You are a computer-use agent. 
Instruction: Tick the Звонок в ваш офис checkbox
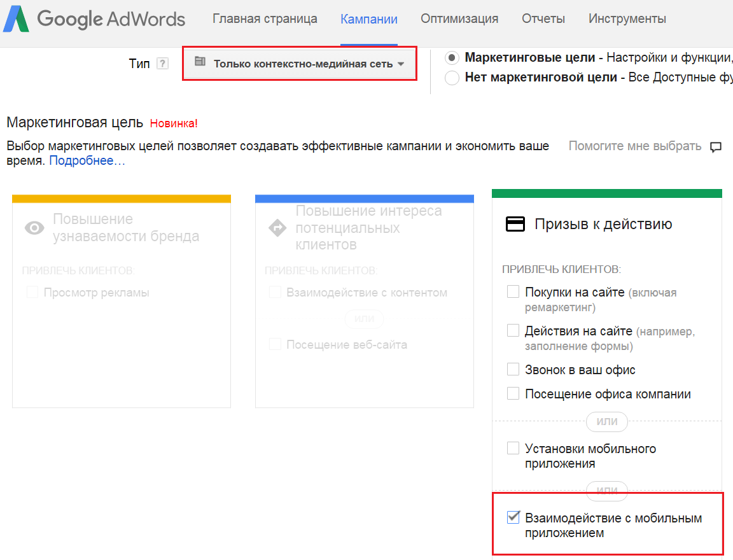pyautogui.click(x=513, y=369)
